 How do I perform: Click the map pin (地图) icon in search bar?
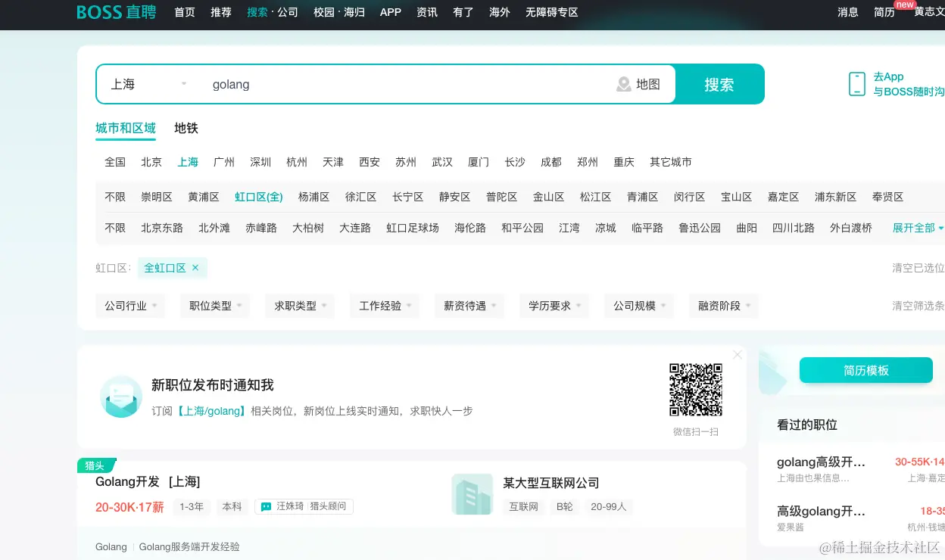click(623, 84)
